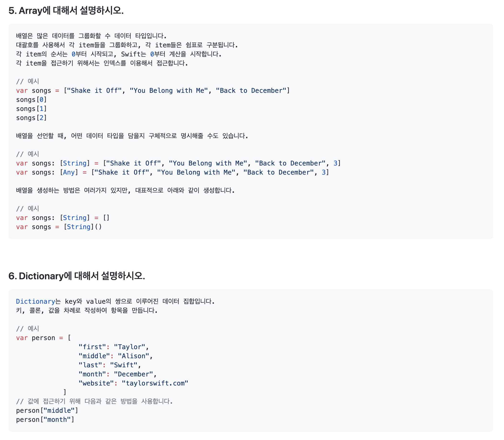
Task: Click the "var person = [" line
Action: point(43,338)
